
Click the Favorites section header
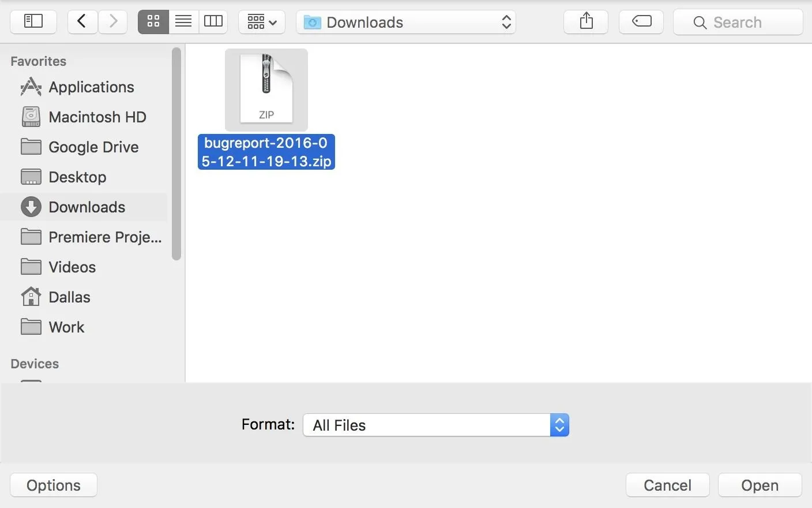38,61
